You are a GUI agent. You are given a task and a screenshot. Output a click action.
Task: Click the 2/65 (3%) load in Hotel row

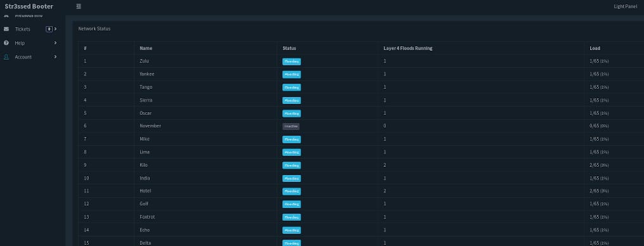[x=599, y=191]
